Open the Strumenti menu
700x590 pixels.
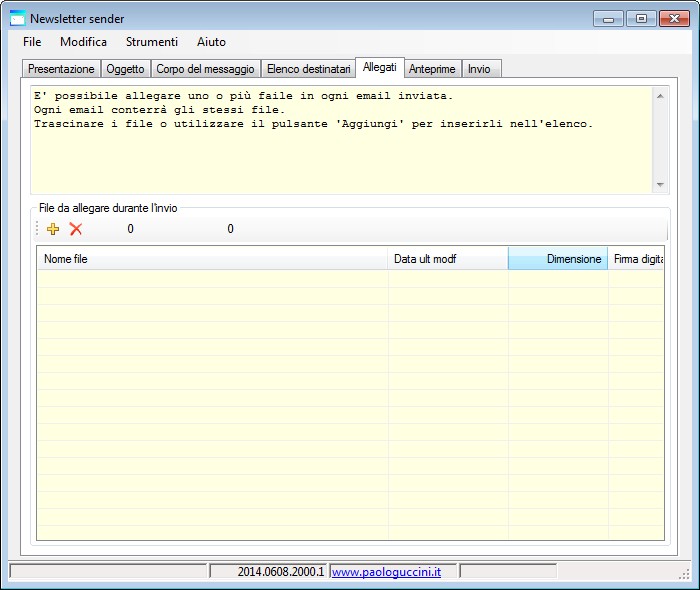(x=152, y=42)
